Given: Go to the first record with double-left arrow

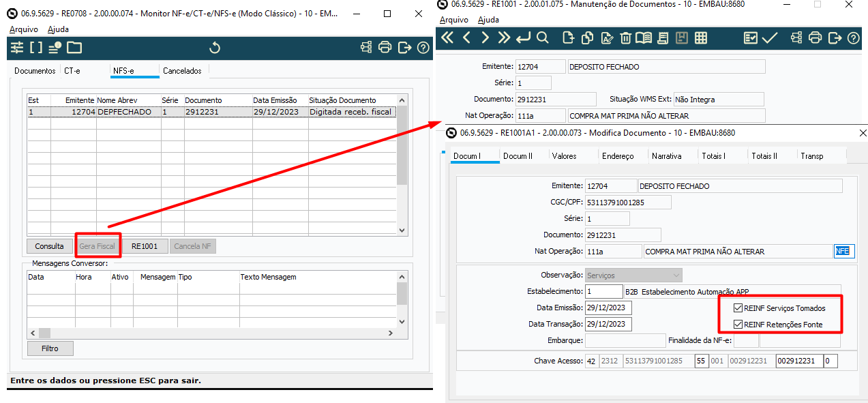Looking at the screenshot, I should [447, 38].
